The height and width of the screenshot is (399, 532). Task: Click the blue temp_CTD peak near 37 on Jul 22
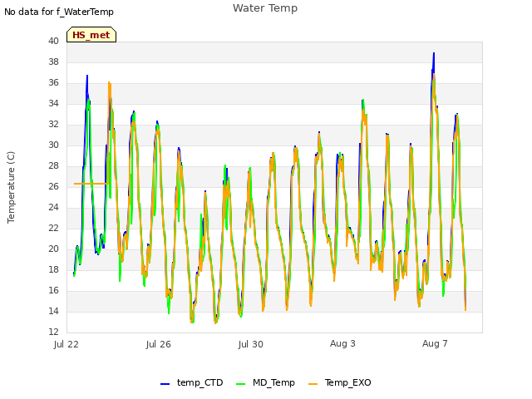click(87, 76)
